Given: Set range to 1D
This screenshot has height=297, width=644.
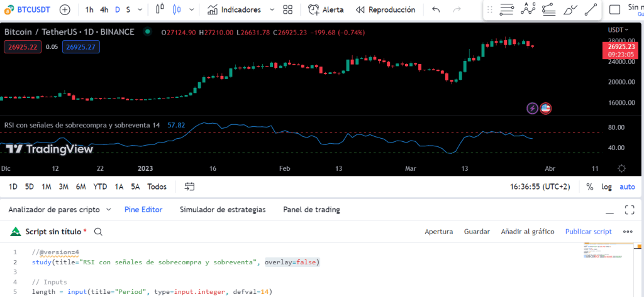Looking at the screenshot, I should 13,186.
